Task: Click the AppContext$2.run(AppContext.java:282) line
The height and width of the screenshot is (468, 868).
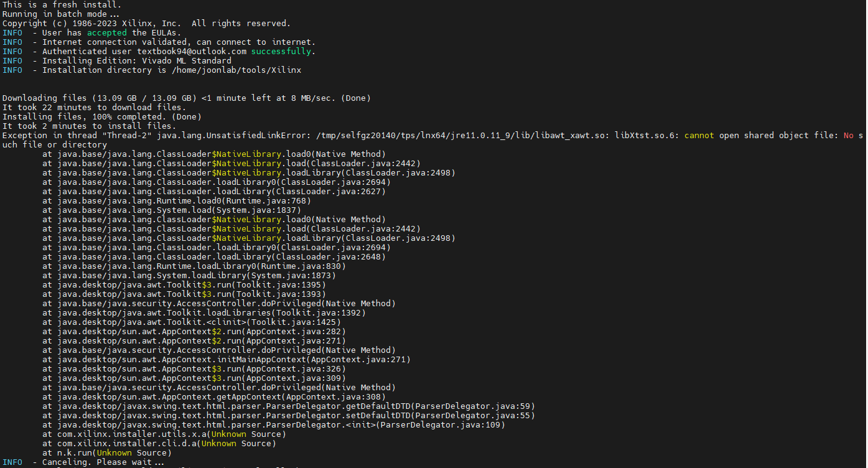Action: coord(194,332)
